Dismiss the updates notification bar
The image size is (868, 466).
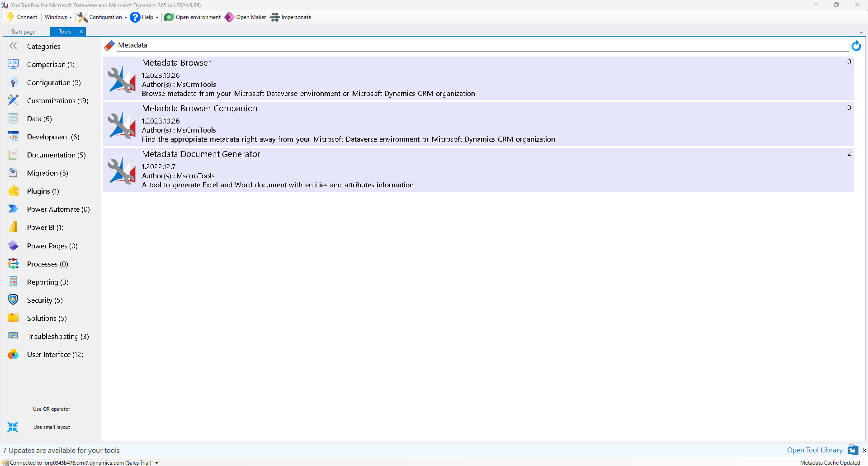pyautogui.click(x=864, y=450)
